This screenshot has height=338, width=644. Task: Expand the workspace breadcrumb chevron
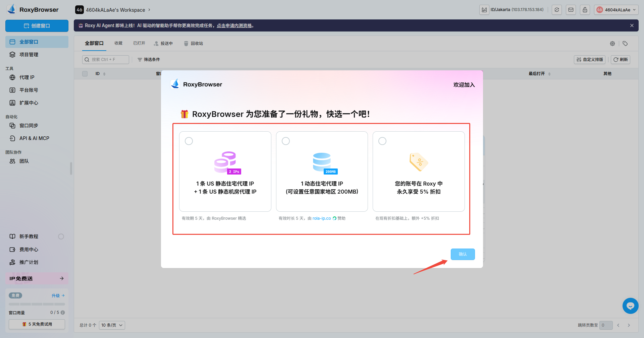click(150, 10)
